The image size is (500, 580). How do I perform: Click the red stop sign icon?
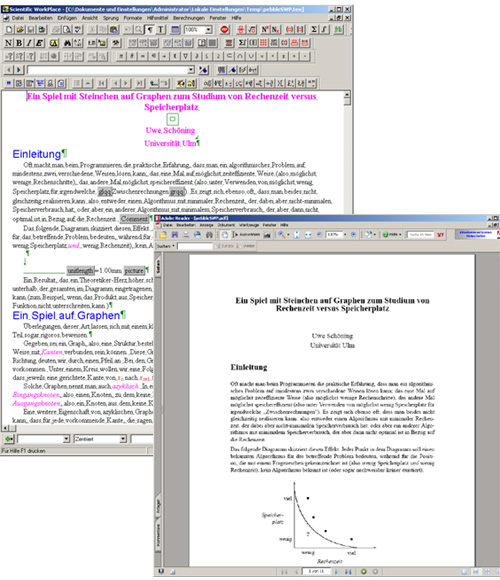click(224, 30)
